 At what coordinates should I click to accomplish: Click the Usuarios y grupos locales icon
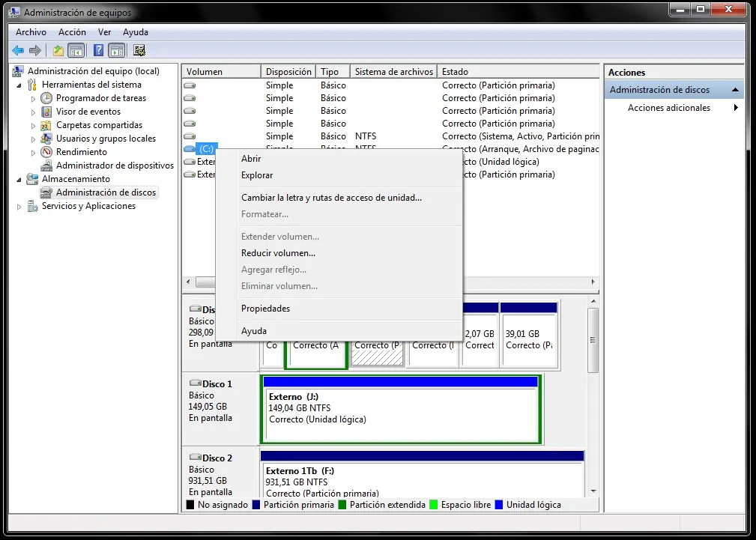tap(46, 139)
